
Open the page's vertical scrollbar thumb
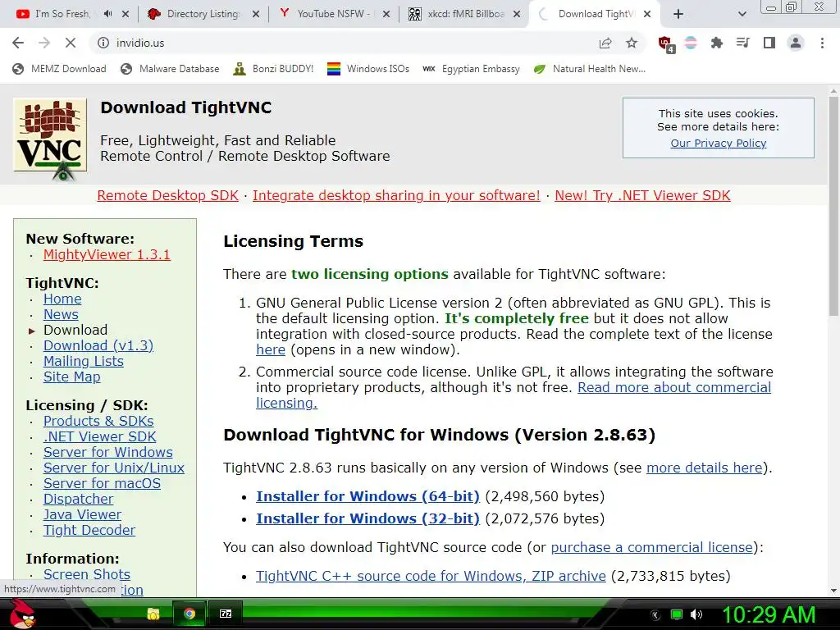pyautogui.click(x=833, y=206)
